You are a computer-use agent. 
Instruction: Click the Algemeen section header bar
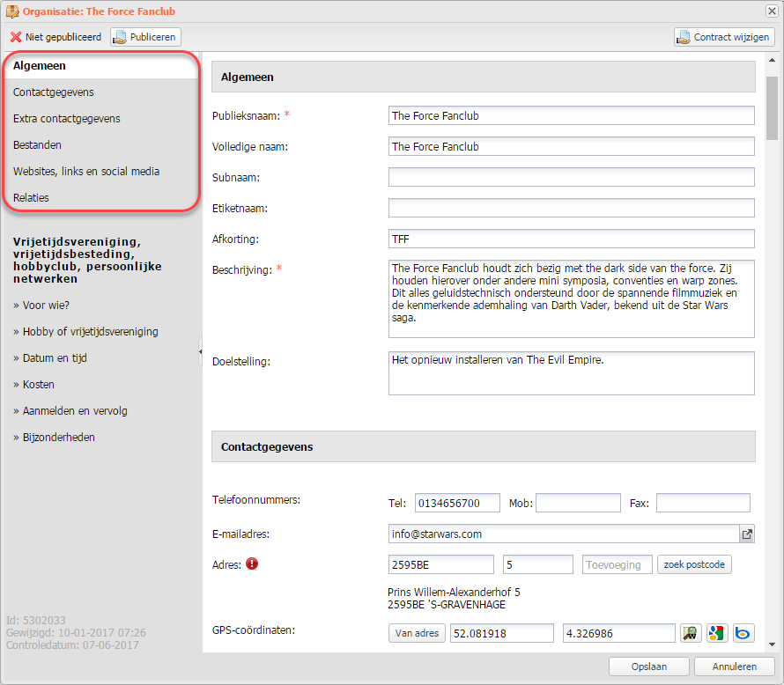coord(484,77)
